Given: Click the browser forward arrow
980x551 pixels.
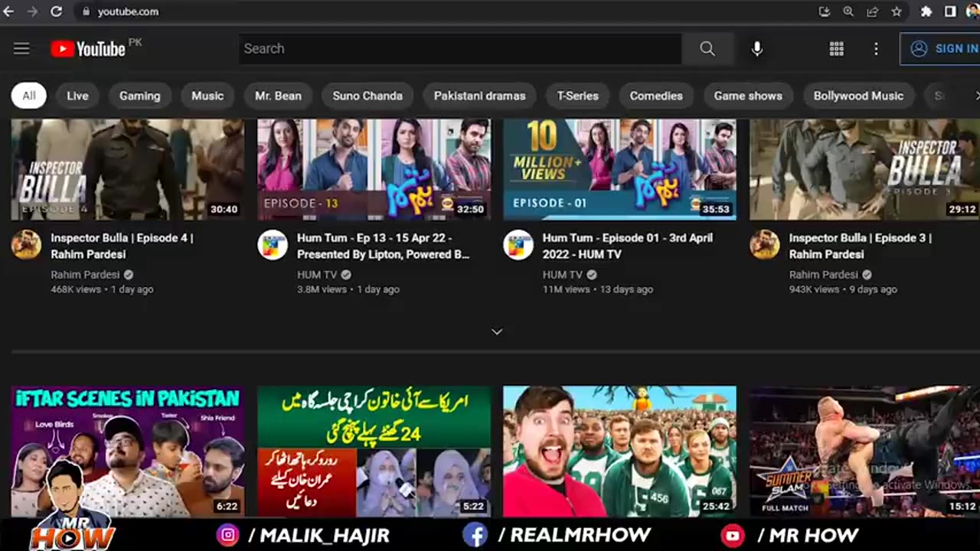Looking at the screenshot, I should [31, 11].
